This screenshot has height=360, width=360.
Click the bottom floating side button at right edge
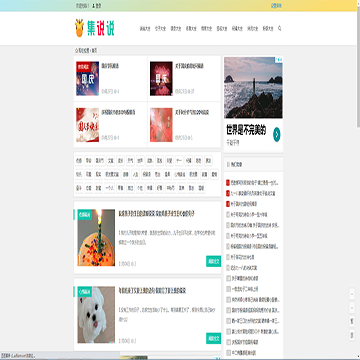pos(352,335)
